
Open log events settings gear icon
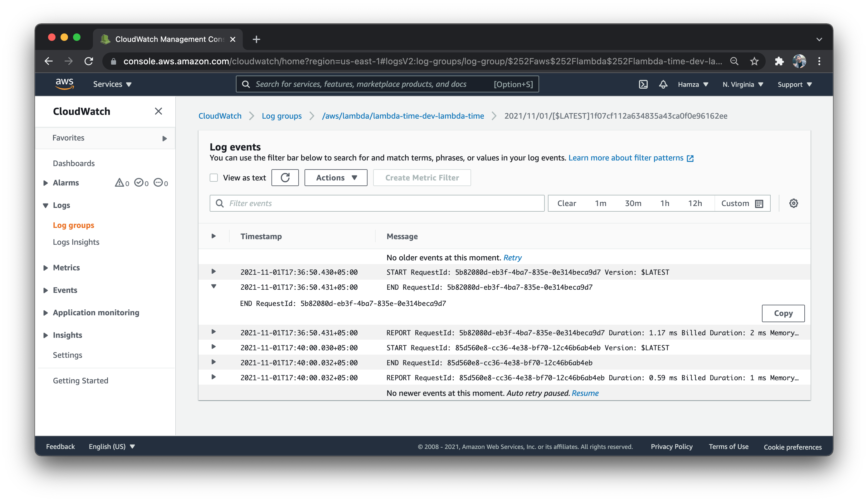pos(794,203)
